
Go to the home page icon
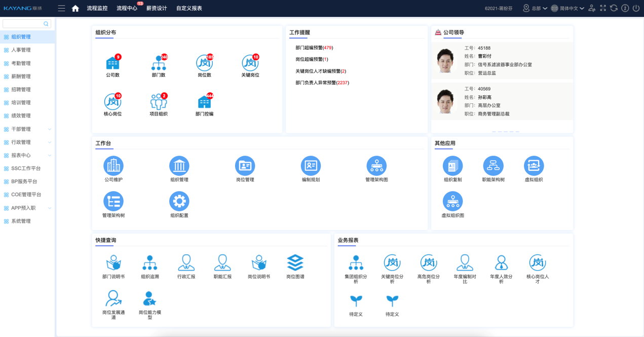coord(75,8)
